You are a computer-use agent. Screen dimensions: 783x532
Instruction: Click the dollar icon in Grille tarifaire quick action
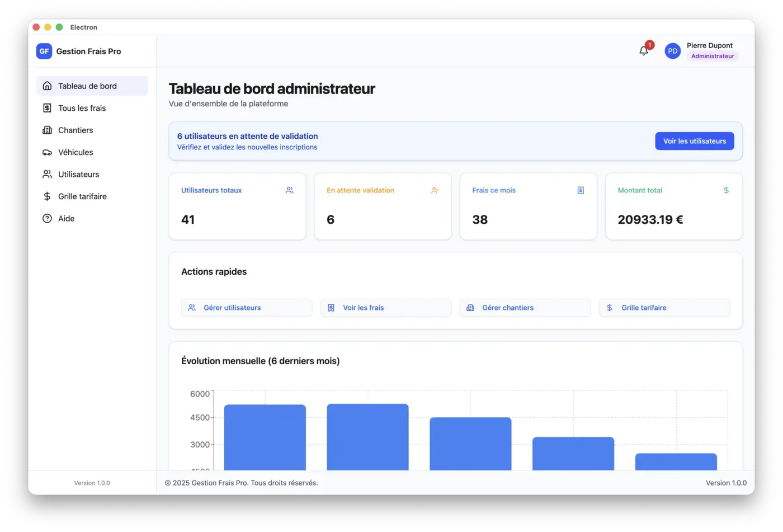(x=610, y=308)
